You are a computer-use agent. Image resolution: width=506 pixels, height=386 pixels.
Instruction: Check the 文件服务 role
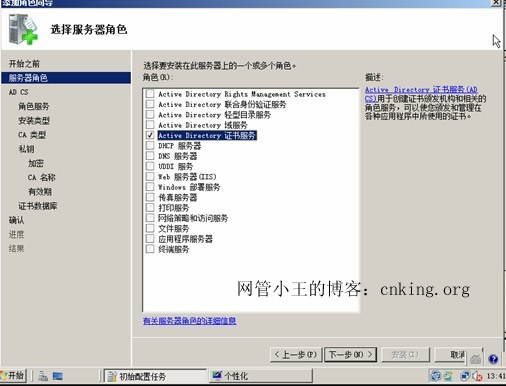(x=150, y=228)
